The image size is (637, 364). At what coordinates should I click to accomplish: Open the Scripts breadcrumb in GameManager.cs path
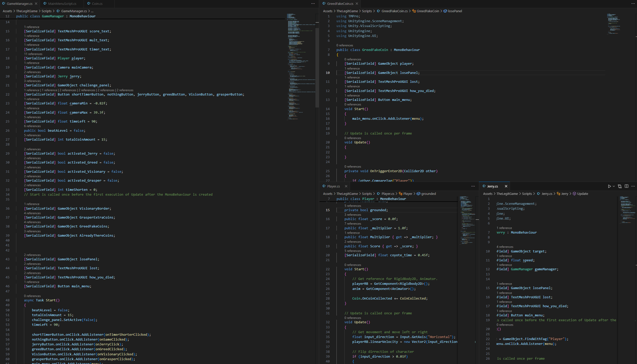click(46, 11)
